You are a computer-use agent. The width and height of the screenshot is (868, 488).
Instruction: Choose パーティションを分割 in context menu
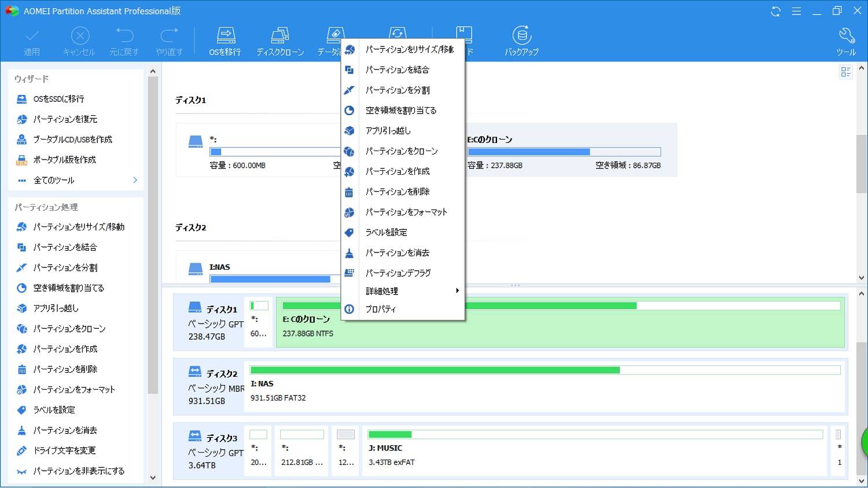(403, 90)
